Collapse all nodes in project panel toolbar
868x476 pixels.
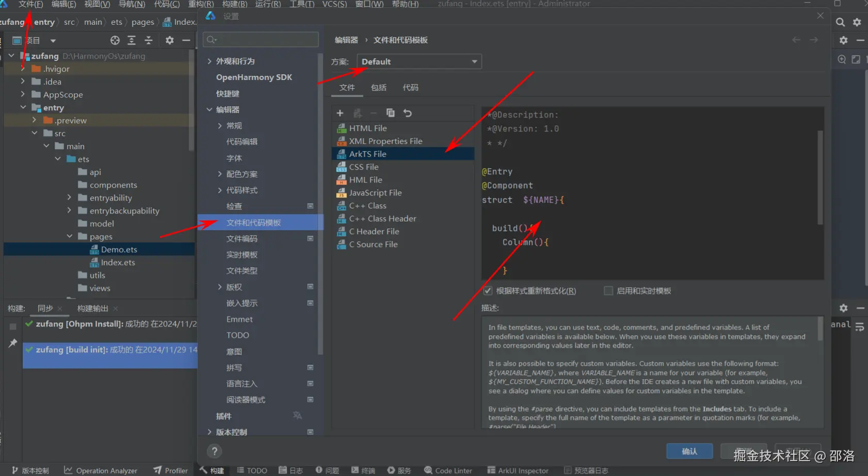tap(149, 40)
